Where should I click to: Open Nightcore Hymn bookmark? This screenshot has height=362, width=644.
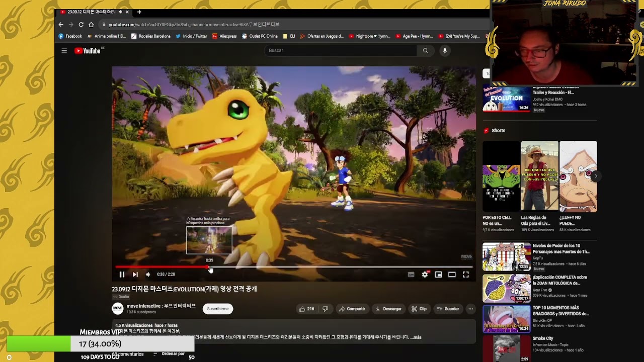click(370, 36)
